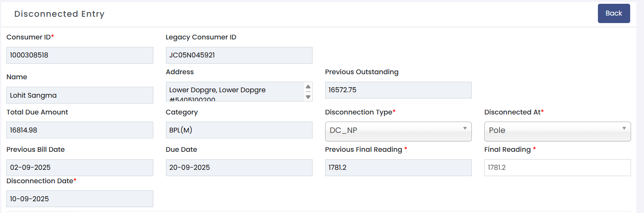Image resolution: width=644 pixels, height=213 pixels.
Task: Click the Disconnected At dropdown arrow
Action: (624, 128)
